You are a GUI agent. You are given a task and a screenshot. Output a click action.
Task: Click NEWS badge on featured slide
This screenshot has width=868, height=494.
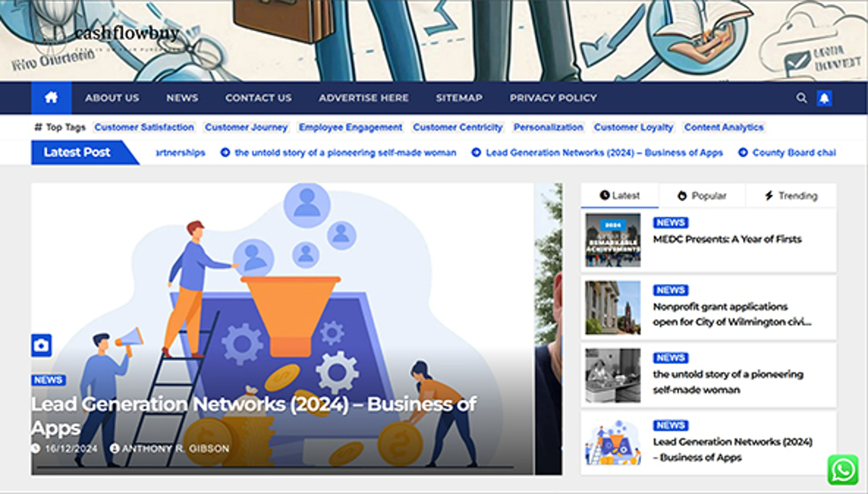(x=48, y=380)
